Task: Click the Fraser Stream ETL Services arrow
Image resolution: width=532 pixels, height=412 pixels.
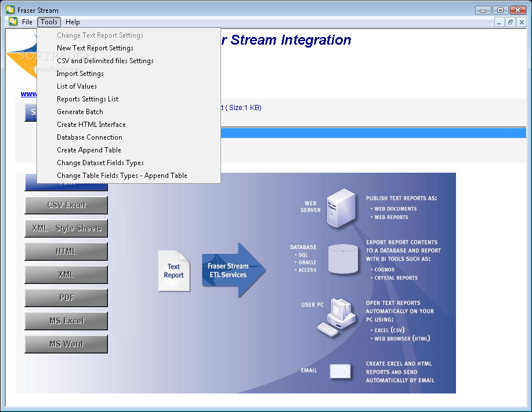Action: coord(233,271)
